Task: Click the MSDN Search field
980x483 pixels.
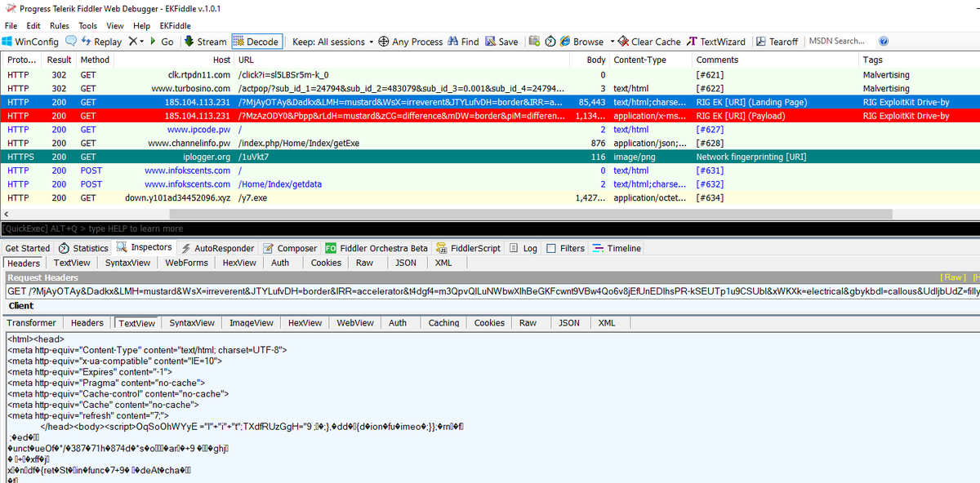Action: point(838,42)
